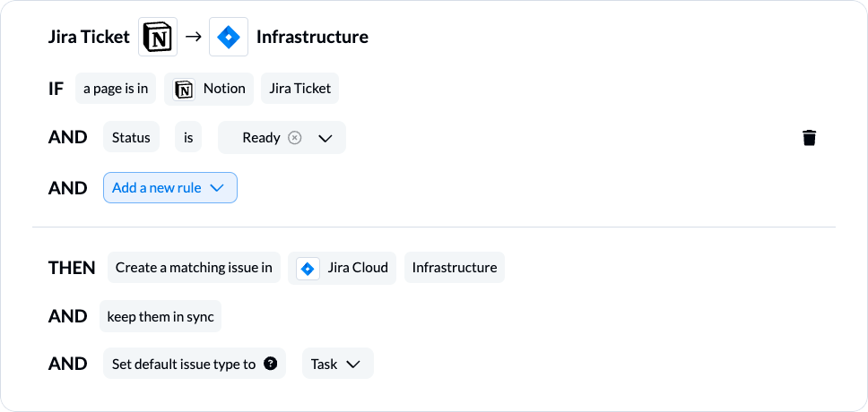Click the Notion icon in the header
The width and height of the screenshot is (868, 412).
[158, 37]
